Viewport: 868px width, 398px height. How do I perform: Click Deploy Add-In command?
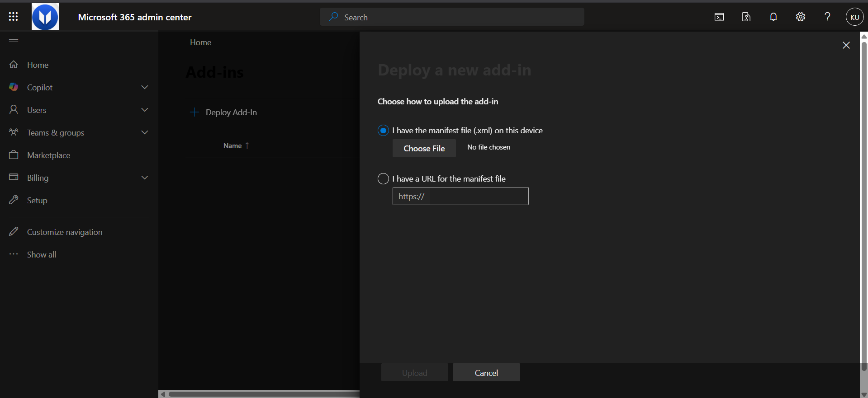[x=223, y=112]
